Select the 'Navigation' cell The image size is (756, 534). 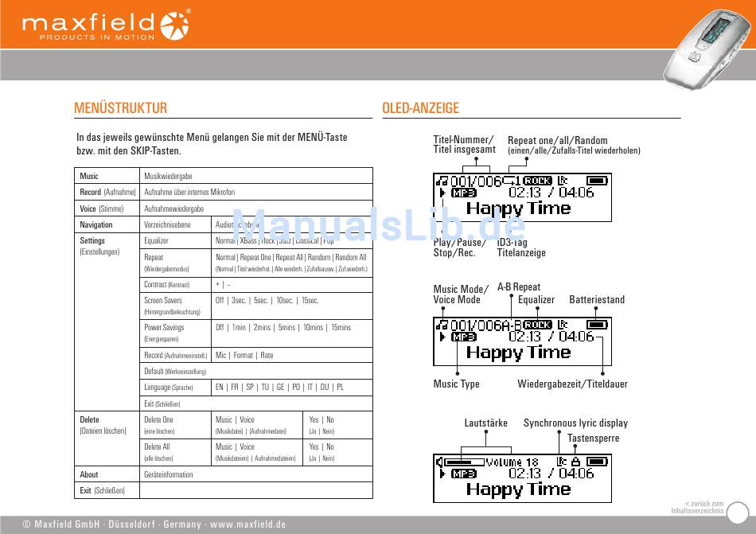coord(107,224)
